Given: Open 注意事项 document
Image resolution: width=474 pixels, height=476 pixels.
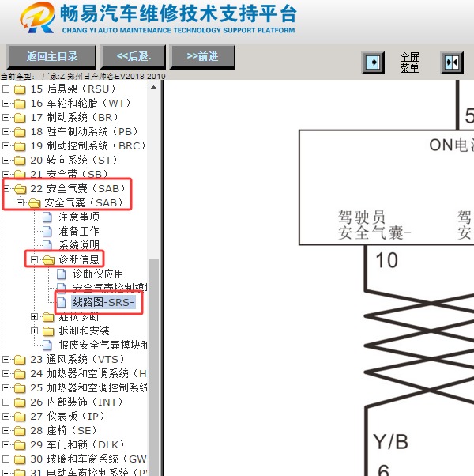Looking at the screenshot, I should coord(79,217).
